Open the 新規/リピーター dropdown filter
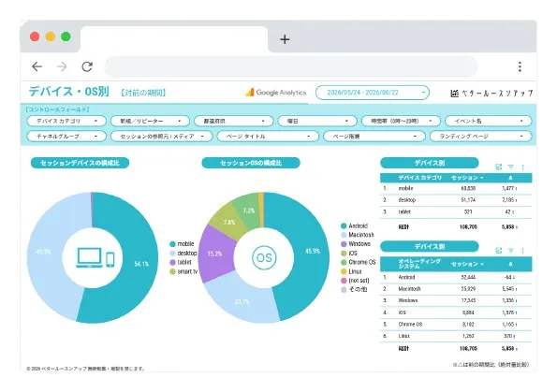This screenshot has height=392, width=557. pos(150,121)
